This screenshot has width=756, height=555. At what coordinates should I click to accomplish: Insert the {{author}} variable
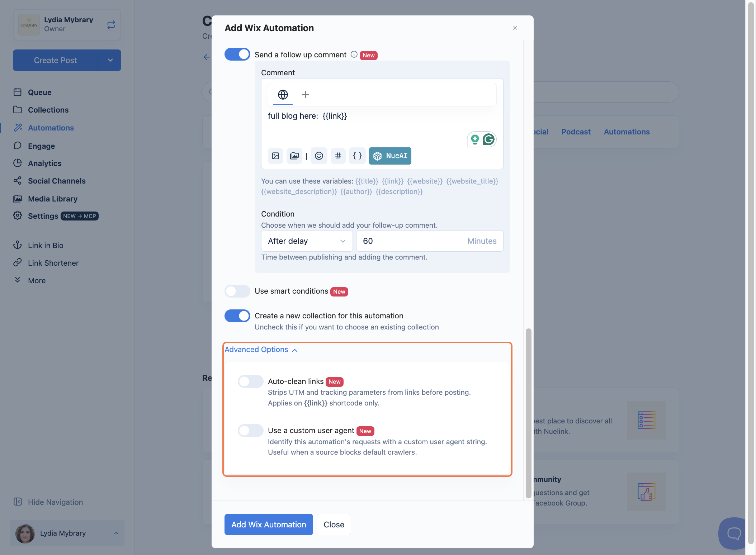click(x=356, y=191)
